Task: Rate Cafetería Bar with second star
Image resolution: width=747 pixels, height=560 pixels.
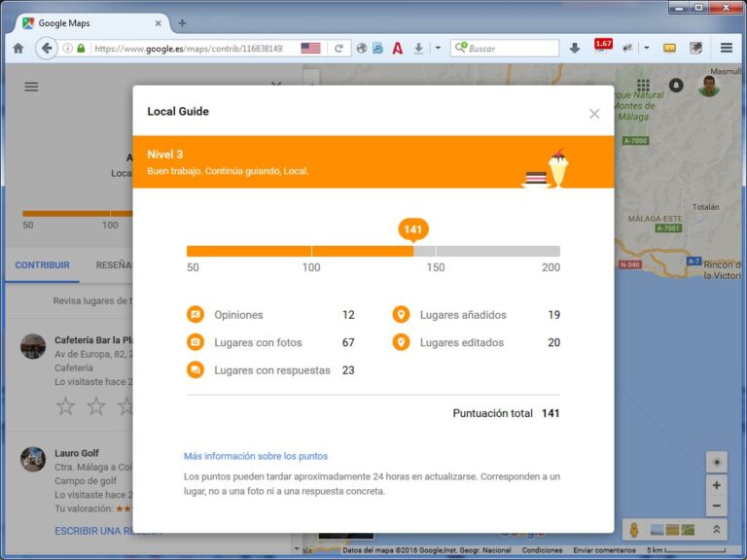Action: tap(96, 406)
